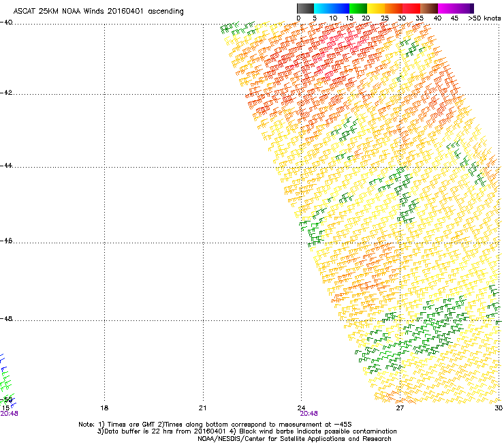Viewport: 504px width, 443px height.
Task: Click the legend label '45'
Action: [x=454, y=18]
